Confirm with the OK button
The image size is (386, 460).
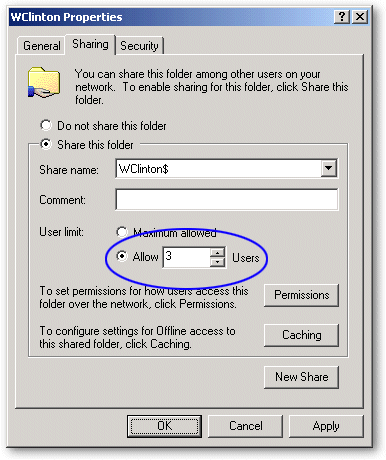(164, 426)
